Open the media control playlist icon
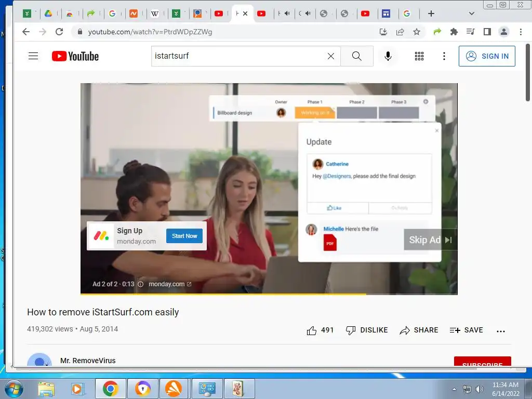 470,32
